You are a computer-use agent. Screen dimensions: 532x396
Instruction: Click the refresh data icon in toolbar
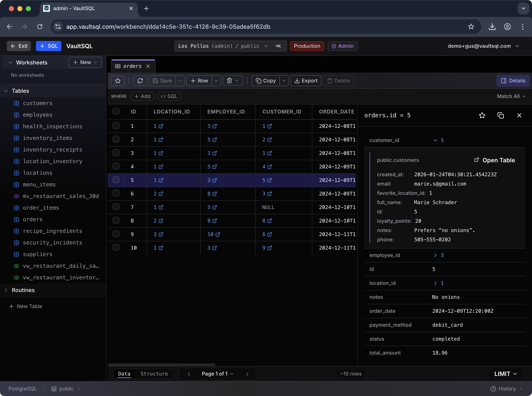140,81
